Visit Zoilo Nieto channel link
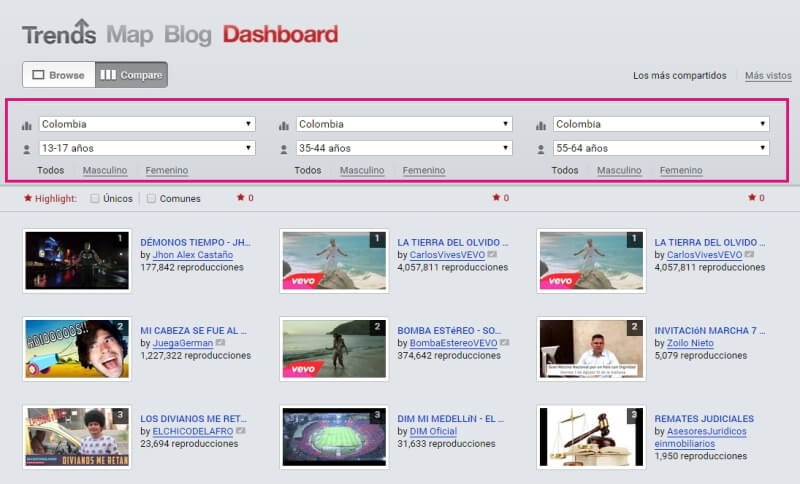 (x=690, y=343)
